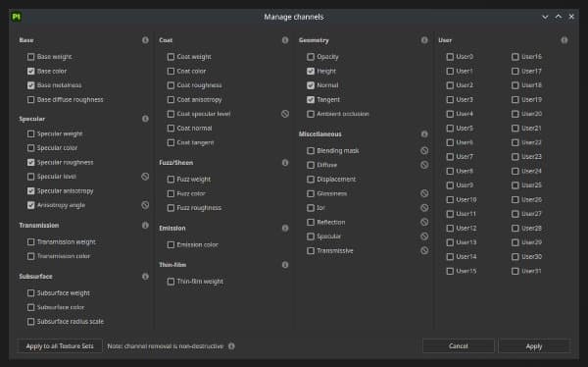Click the Base section info icon

pyautogui.click(x=145, y=40)
